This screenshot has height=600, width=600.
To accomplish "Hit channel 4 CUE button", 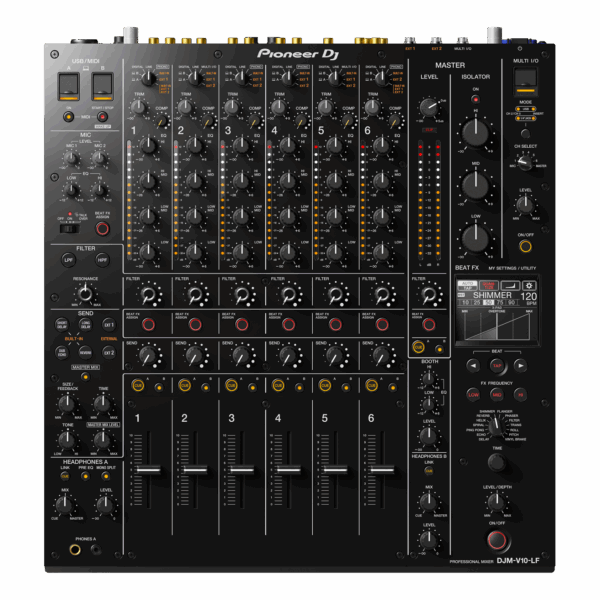I will (x=278, y=385).
